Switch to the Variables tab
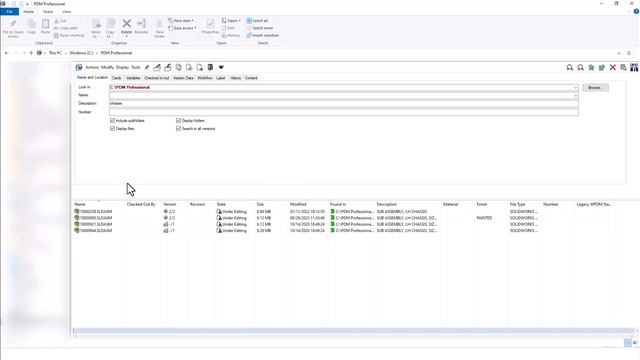The image size is (640, 360). coord(133,78)
